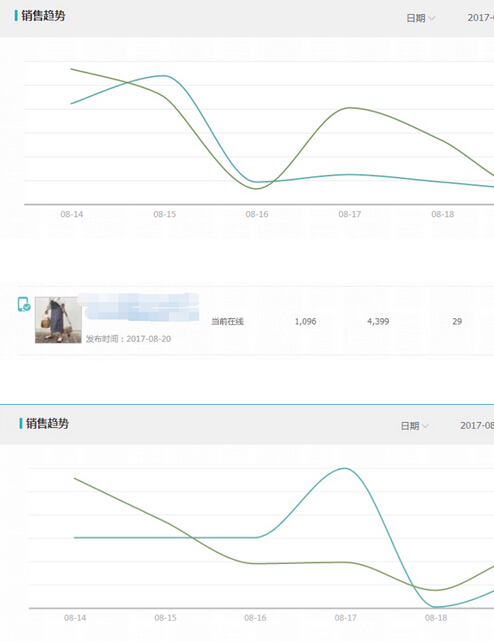Screen dimensions: 494x642
Task: Select the 08-14 label on upper chart axis
Action: [72, 214]
